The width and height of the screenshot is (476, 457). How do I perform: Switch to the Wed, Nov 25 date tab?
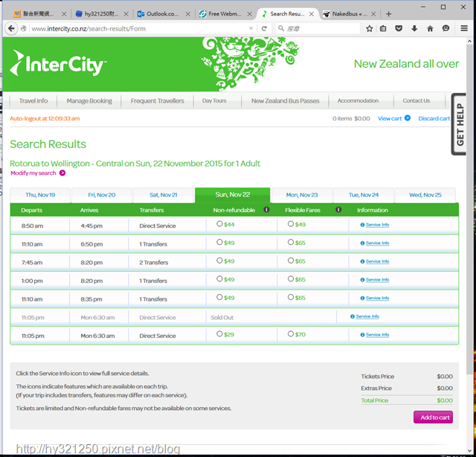[x=425, y=195]
